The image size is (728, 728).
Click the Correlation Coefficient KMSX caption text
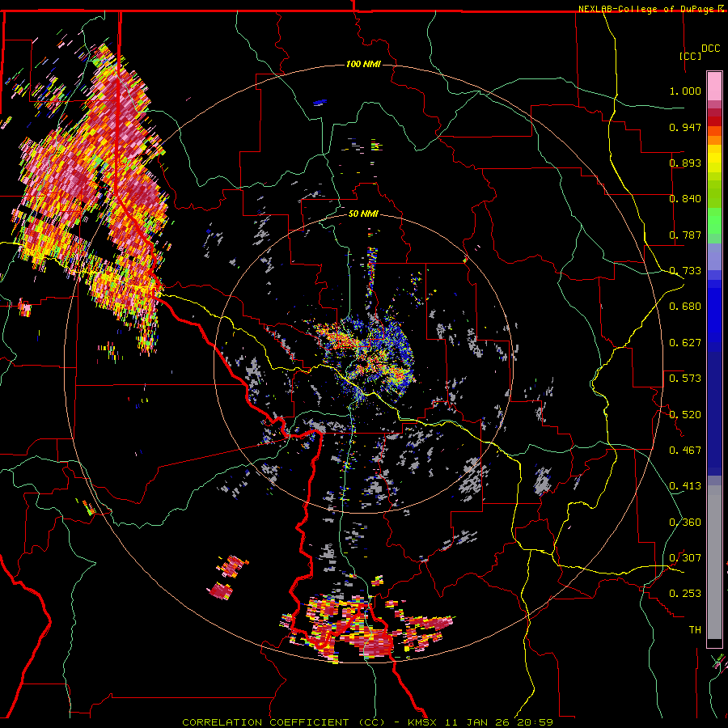tap(367, 722)
